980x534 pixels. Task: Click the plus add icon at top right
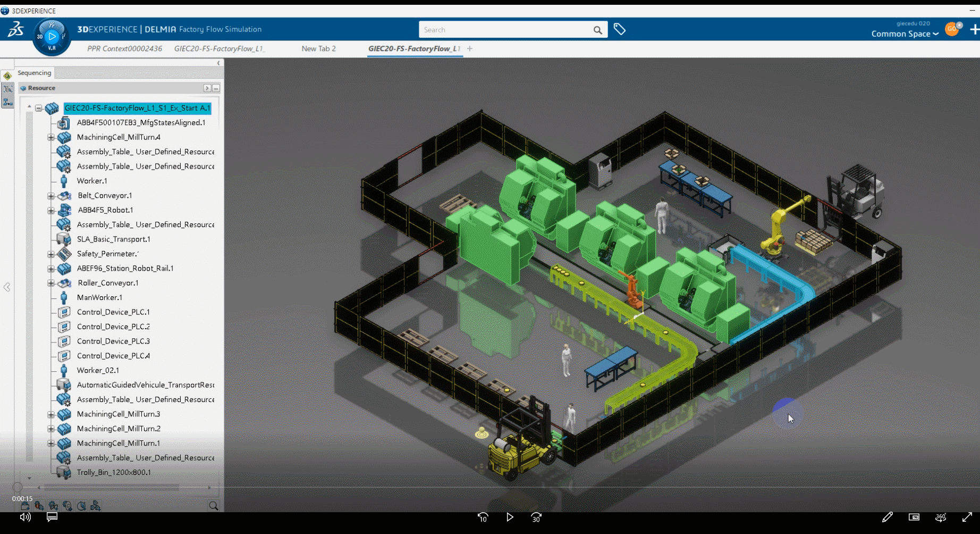click(x=974, y=30)
